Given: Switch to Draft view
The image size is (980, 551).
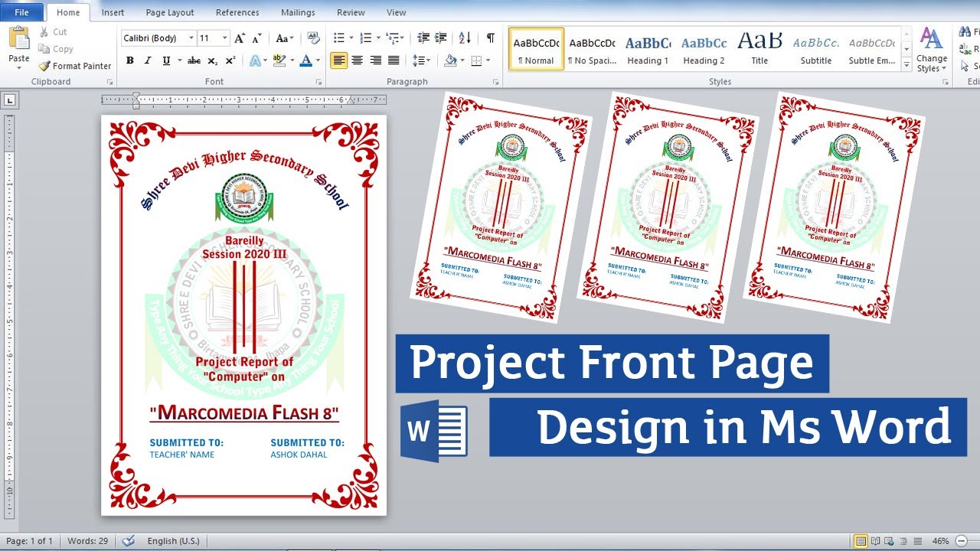Looking at the screenshot, I should coord(917,541).
